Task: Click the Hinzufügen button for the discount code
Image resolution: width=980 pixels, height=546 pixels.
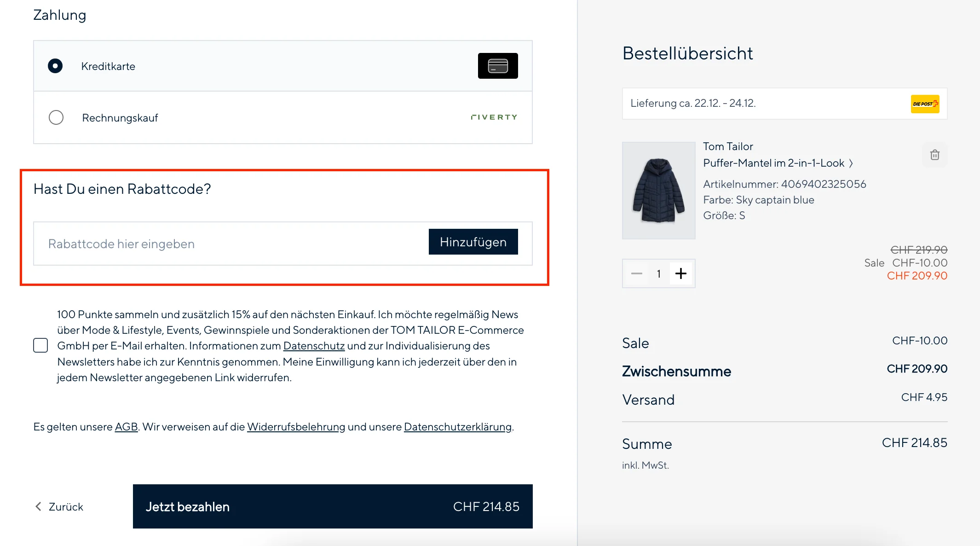Action: click(x=473, y=241)
